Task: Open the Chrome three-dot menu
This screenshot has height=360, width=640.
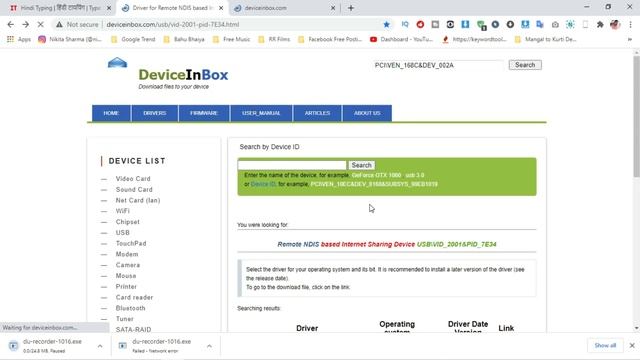Action: click(630, 24)
